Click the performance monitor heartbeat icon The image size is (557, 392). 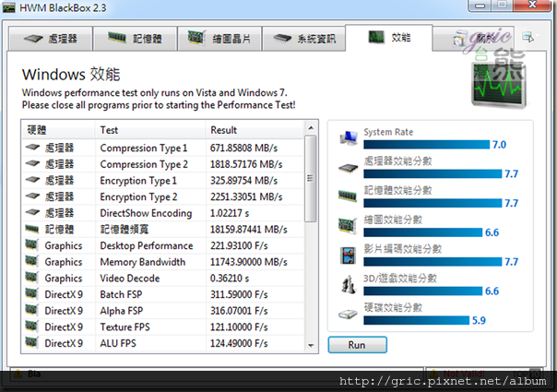(x=499, y=85)
